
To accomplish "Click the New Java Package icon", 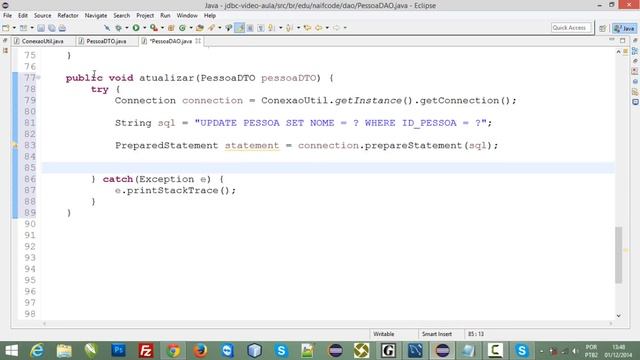I will pyautogui.click(x=171, y=28).
